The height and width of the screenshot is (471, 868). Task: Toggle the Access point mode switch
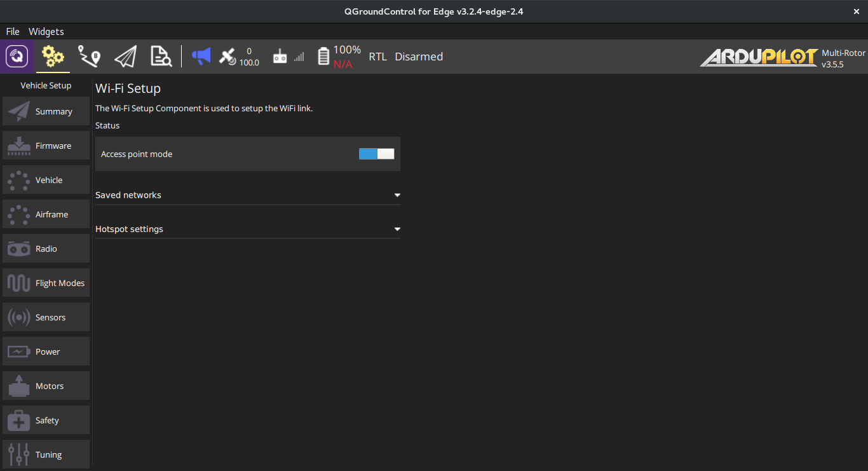click(377, 154)
